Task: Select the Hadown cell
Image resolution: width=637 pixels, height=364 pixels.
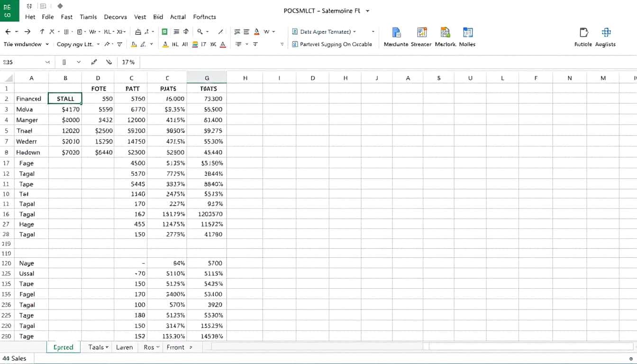Action: (31, 152)
